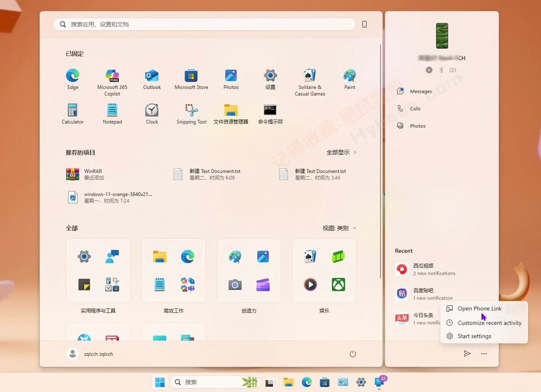
Task: Toggle the phone panel button beside search
Action: [x=364, y=24]
